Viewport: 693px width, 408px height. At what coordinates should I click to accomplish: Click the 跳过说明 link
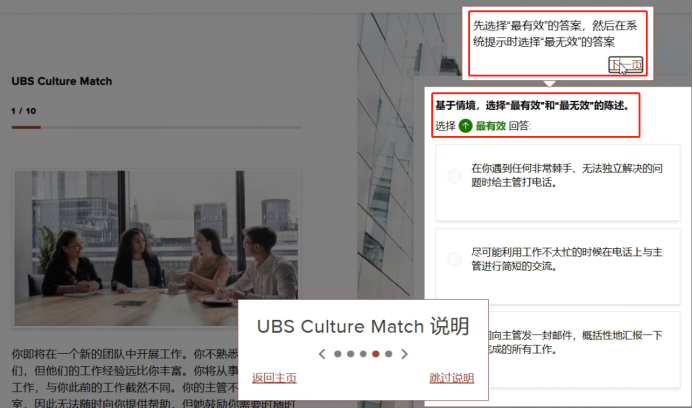tap(452, 378)
